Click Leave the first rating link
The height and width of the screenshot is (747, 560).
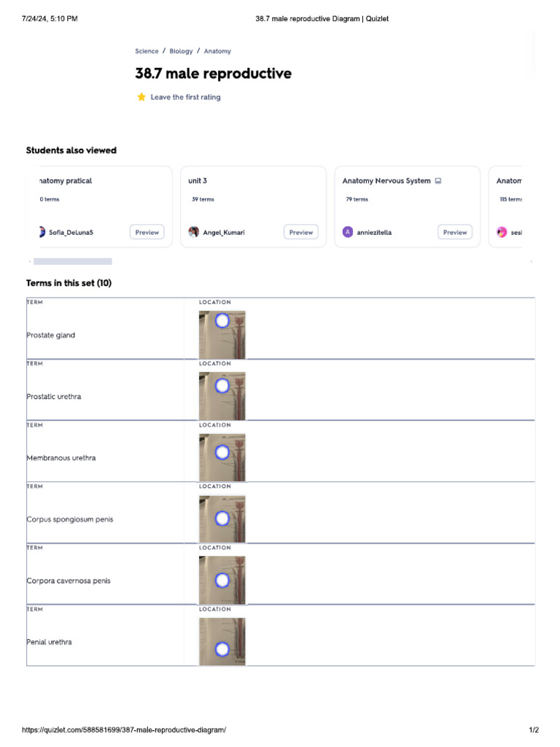click(x=185, y=97)
